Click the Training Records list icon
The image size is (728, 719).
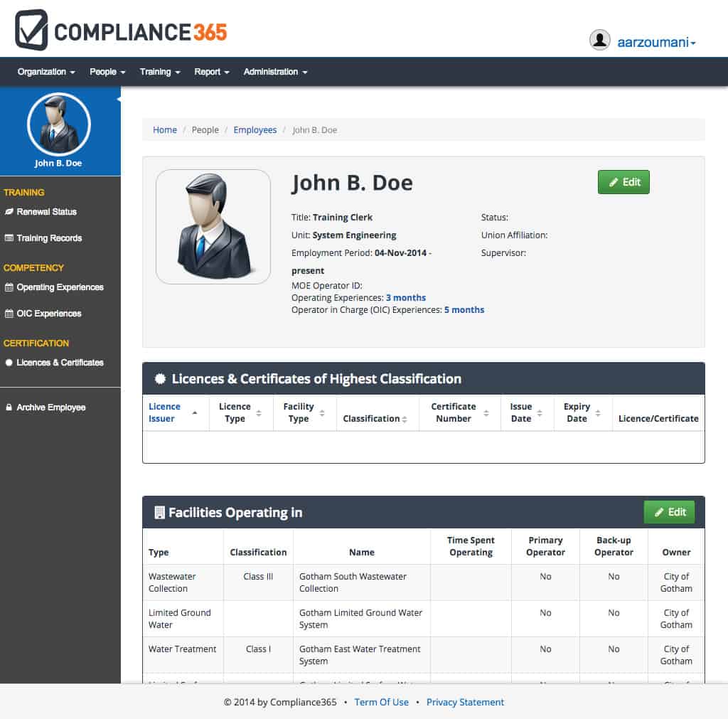[x=9, y=238]
